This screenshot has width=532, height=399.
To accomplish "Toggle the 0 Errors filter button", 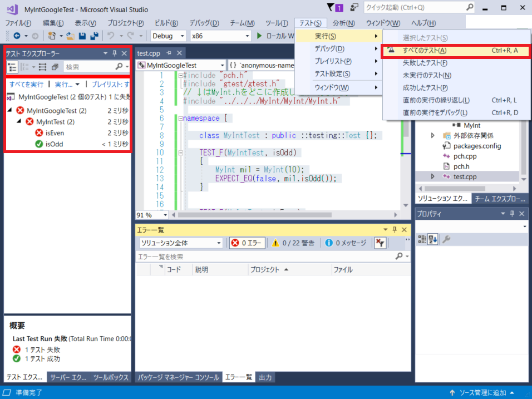I will point(247,243).
